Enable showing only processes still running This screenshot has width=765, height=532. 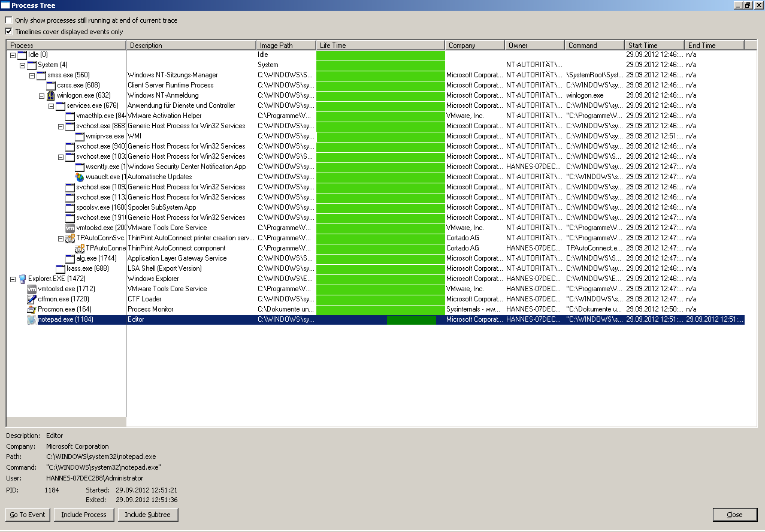click(x=8, y=19)
